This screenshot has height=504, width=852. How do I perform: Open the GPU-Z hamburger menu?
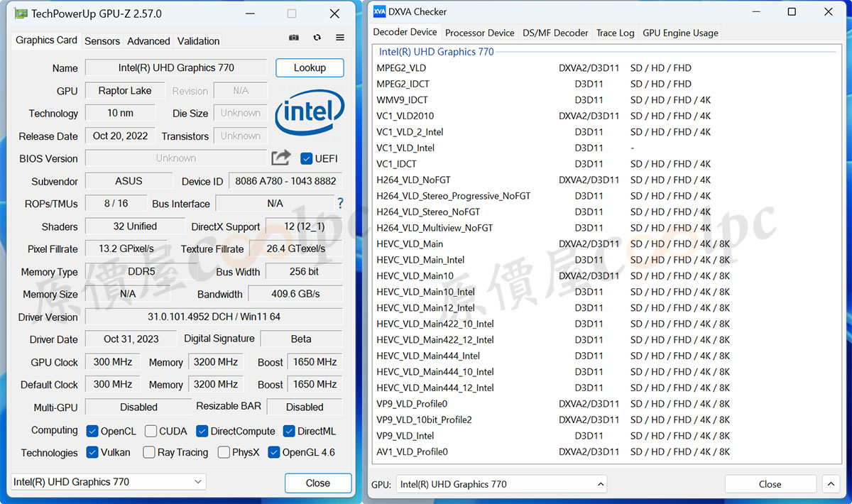[x=340, y=38]
